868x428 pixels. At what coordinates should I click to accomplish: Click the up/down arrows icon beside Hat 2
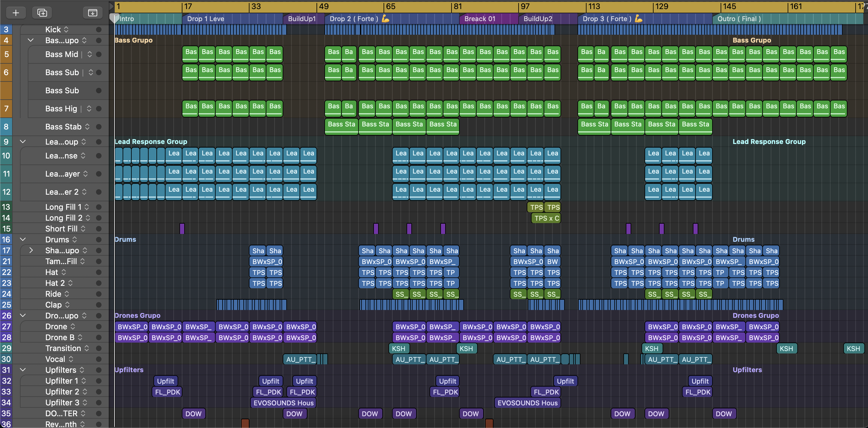pos(70,283)
